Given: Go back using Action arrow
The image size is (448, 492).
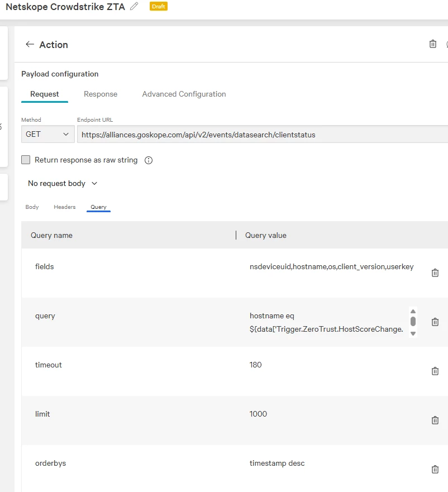Looking at the screenshot, I should coord(30,44).
